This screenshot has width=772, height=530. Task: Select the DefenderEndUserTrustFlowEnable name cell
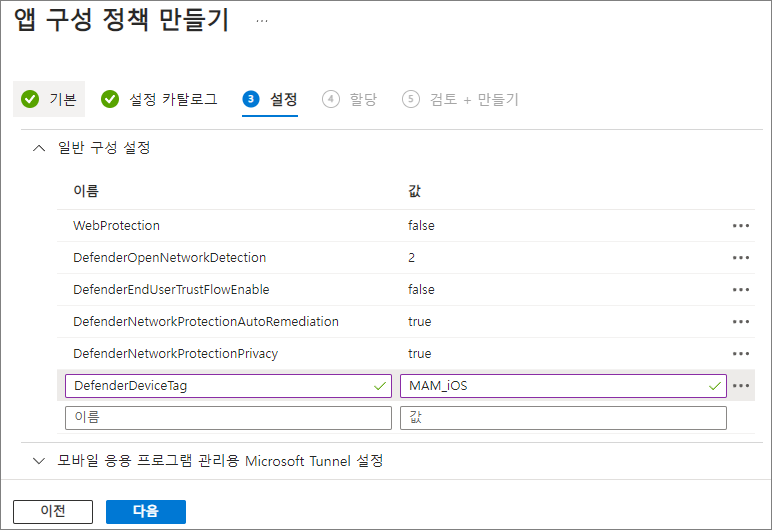[171, 290]
